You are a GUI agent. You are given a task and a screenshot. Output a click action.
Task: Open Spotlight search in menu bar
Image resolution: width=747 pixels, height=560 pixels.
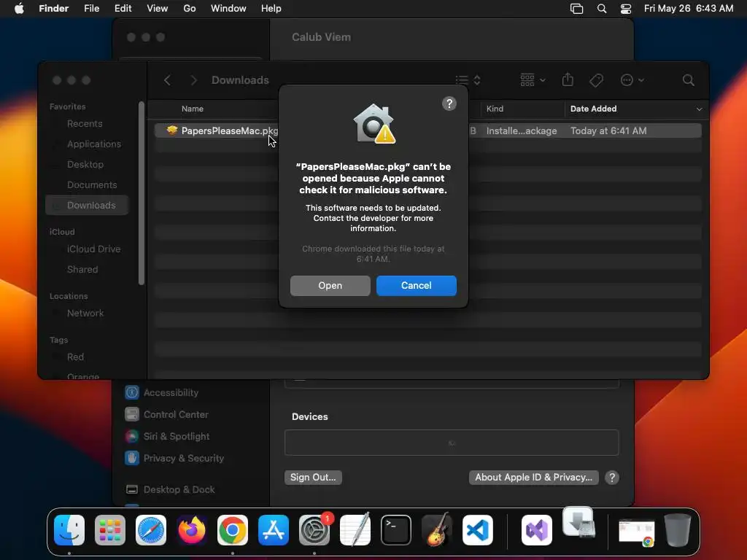(x=602, y=9)
